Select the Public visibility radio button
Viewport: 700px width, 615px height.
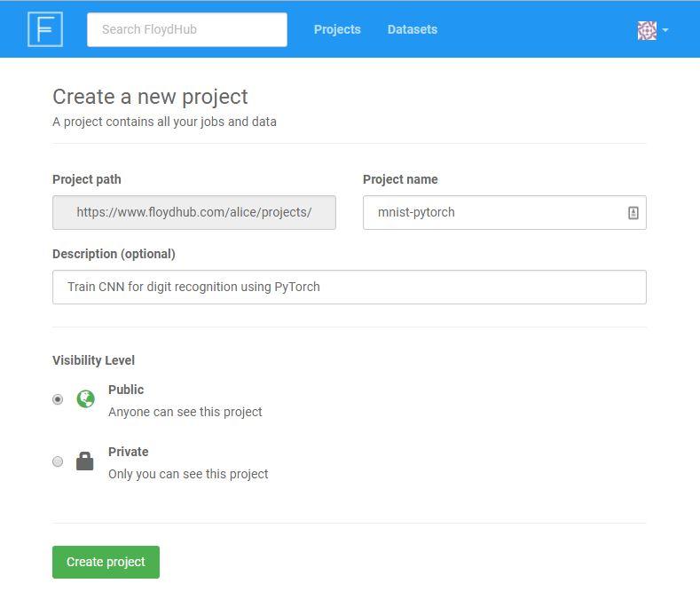click(58, 399)
